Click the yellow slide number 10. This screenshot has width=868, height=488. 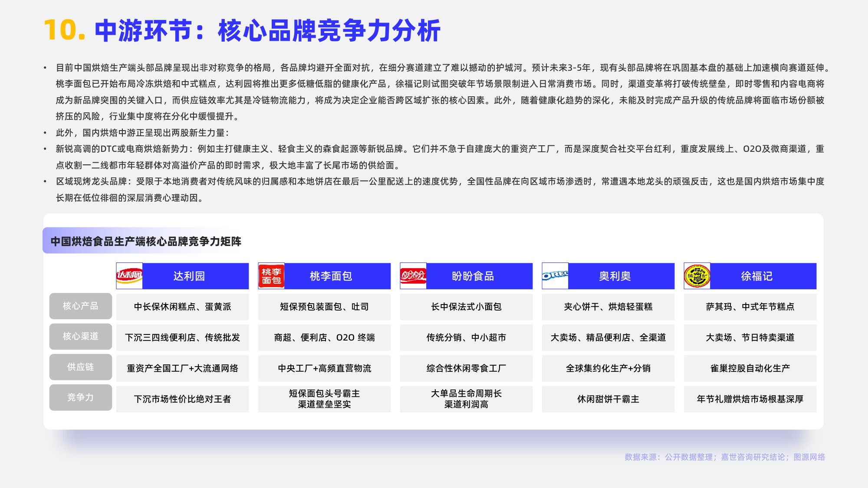64,30
